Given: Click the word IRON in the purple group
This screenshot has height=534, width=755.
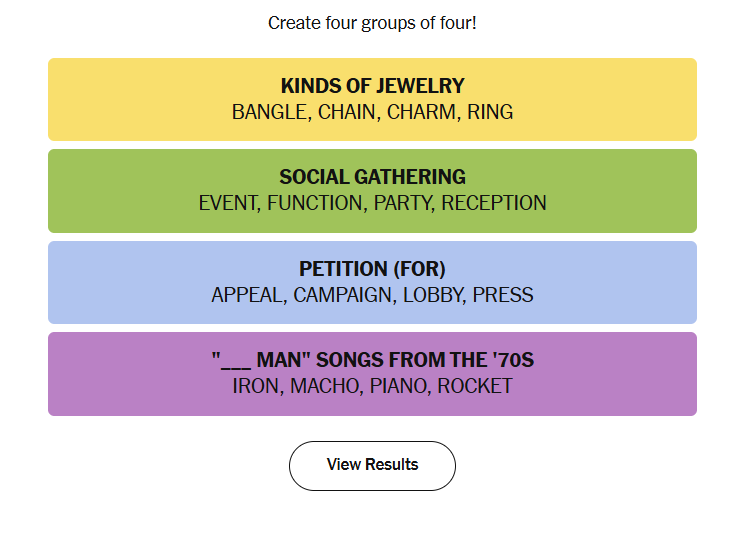Looking at the screenshot, I should click(256, 386).
